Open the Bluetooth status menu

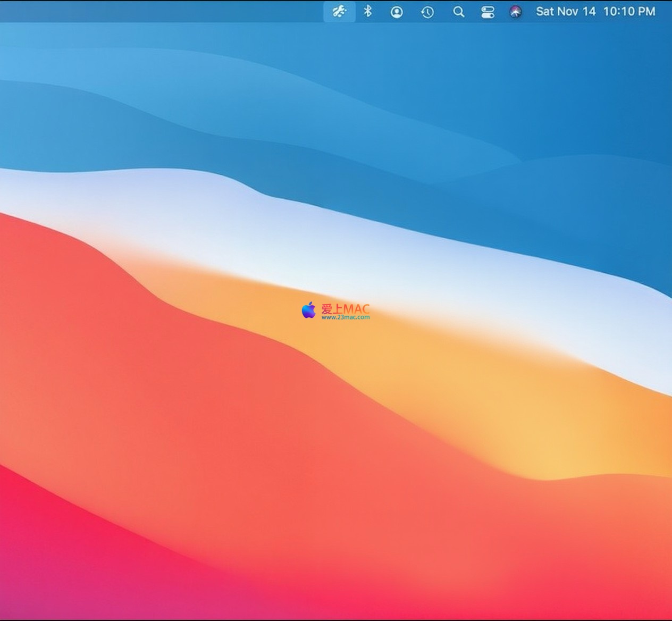coord(367,11)
